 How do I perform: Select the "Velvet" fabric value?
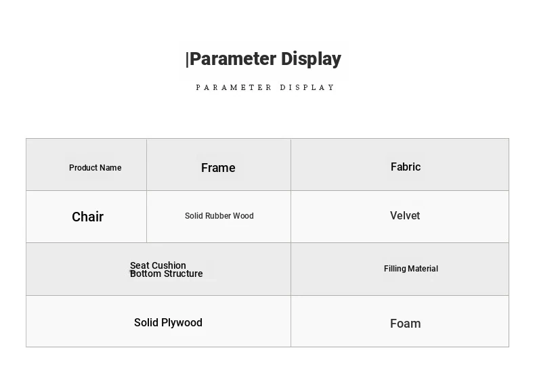(x=405, y=216)
